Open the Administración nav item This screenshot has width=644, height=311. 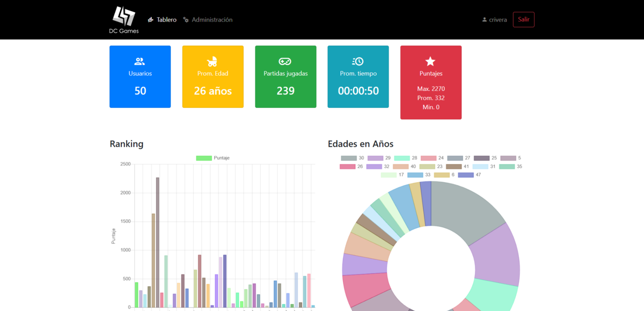208,20
